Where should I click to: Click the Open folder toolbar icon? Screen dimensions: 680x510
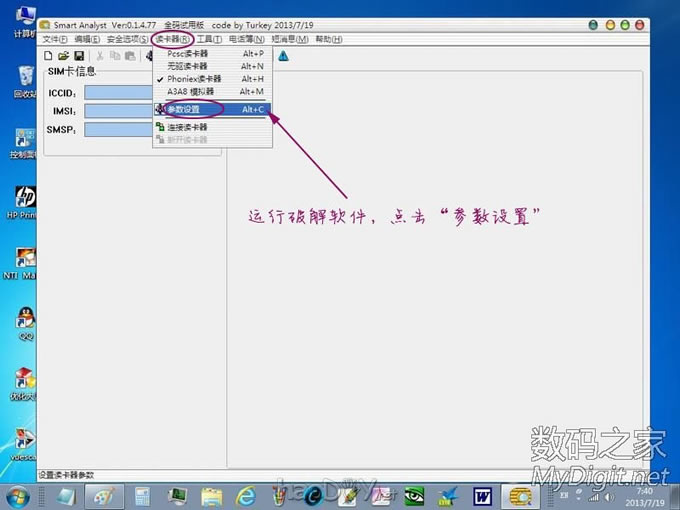click(63, 56)
